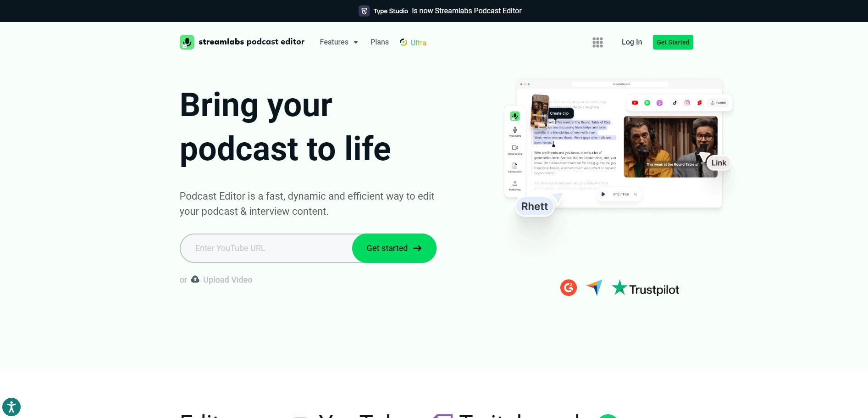Screen dimensions: 868x418
Task: Click the Trustpilot star logo
Action: pyautogui.click(x=619, y=288)
